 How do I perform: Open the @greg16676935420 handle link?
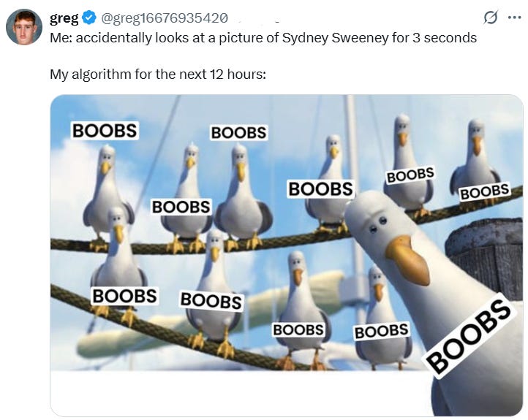point(165,18)
